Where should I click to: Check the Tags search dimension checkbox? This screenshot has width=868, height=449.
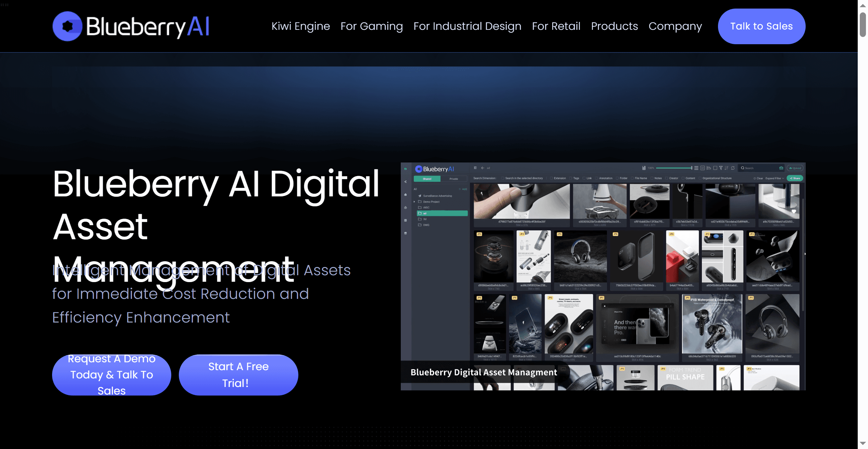[571, 178]
